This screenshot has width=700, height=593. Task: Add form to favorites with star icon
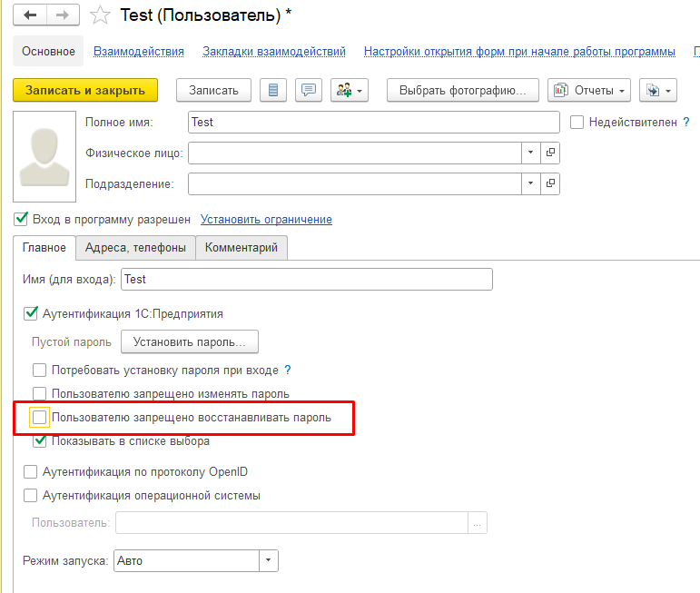coord(102,15)
